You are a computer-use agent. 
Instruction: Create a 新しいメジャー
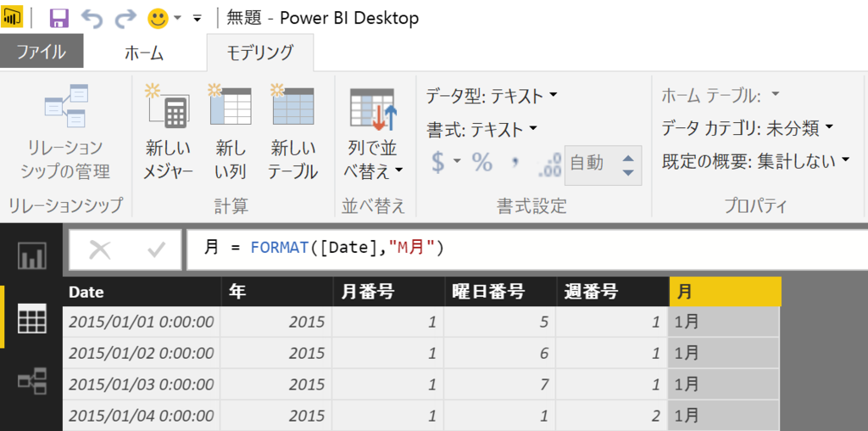[x=168, y=133]
